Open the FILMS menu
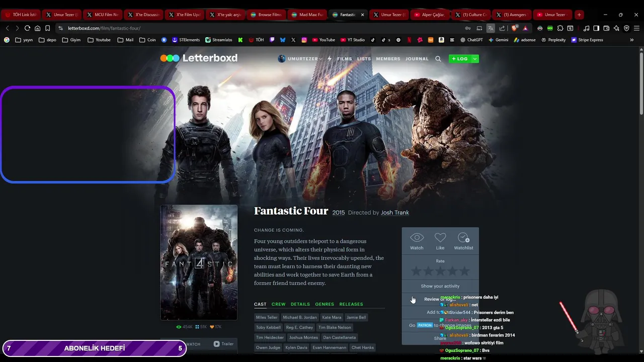This screenshot has width=644, height=362. (x=345, y=59)
